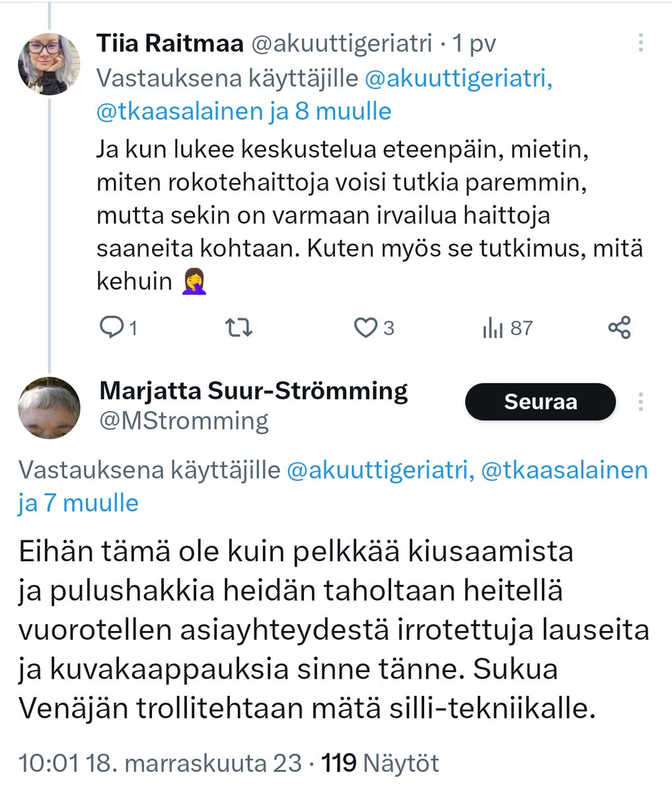Open the @tkaasalainen mention in Tiia's reply
This screenshot has width=672, height=793.
pyautogui.click(x=178, y=111)
